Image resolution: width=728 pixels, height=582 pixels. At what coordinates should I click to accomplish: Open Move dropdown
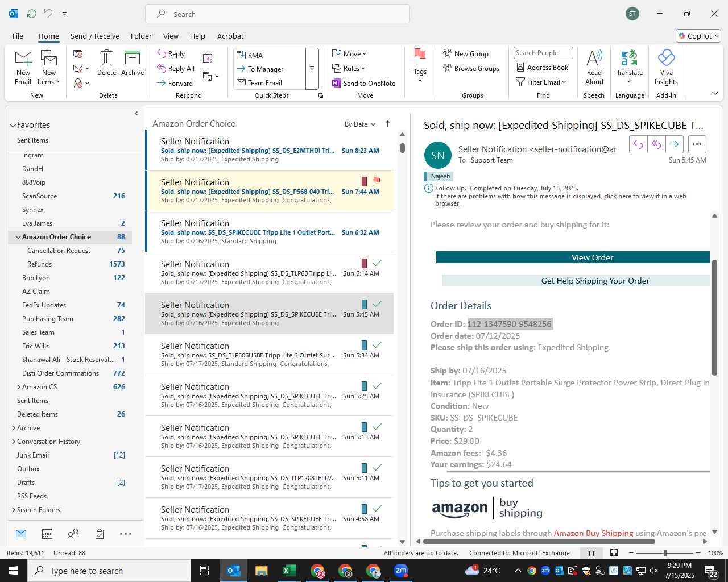point(349,54)
